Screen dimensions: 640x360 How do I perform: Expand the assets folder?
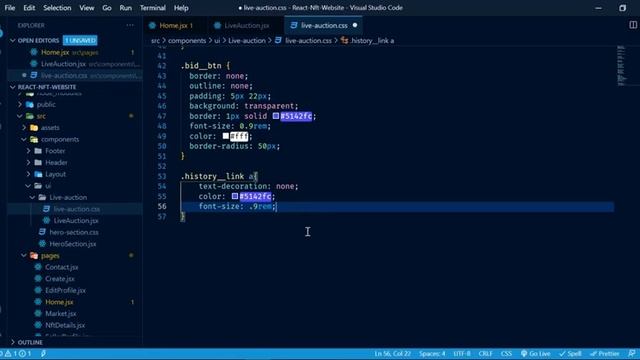[50, 128]
